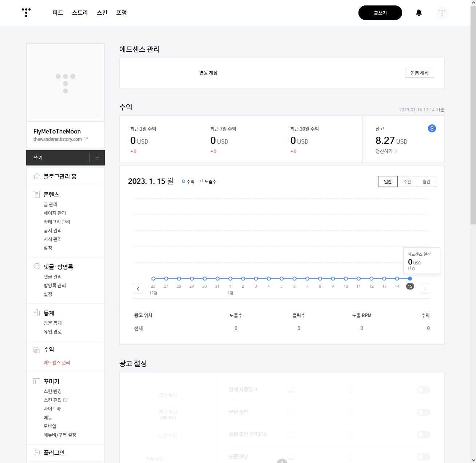Select chart point for January 8
The height and width of the screenshot is (463, 476).
click(x=320, y=279)
